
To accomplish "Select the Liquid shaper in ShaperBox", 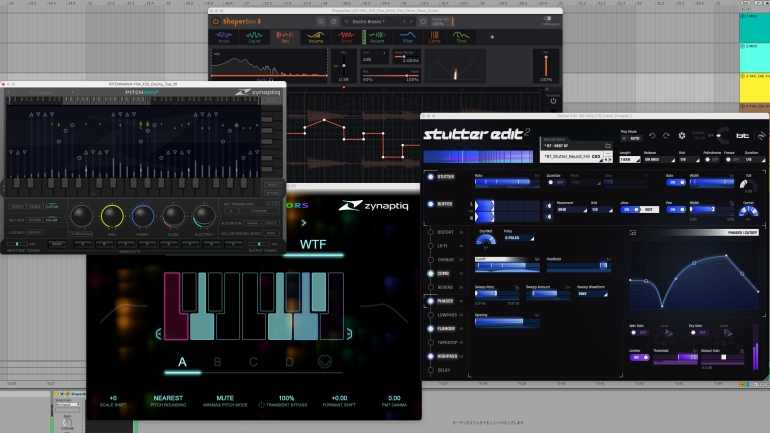I will coord(254,37).
